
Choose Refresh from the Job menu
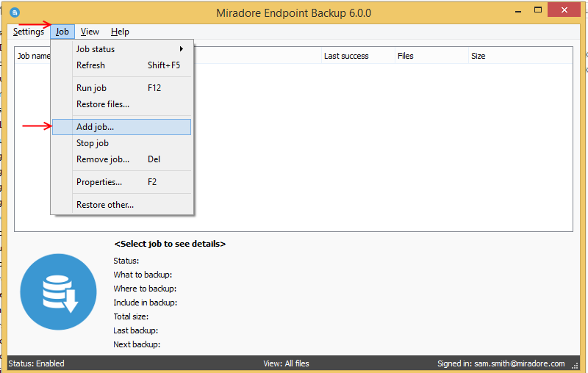(x=121, y=65)
